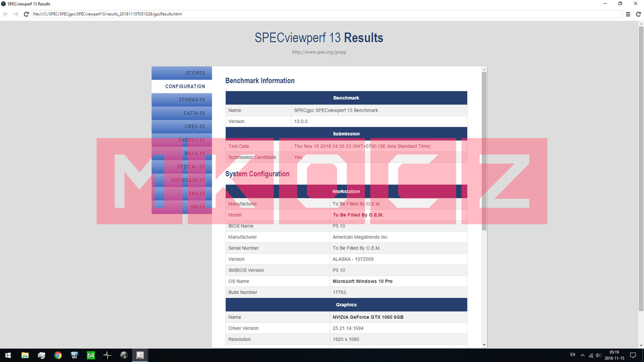
Task: Click the Driver Version label cell
Action: (x=278, y=328)
